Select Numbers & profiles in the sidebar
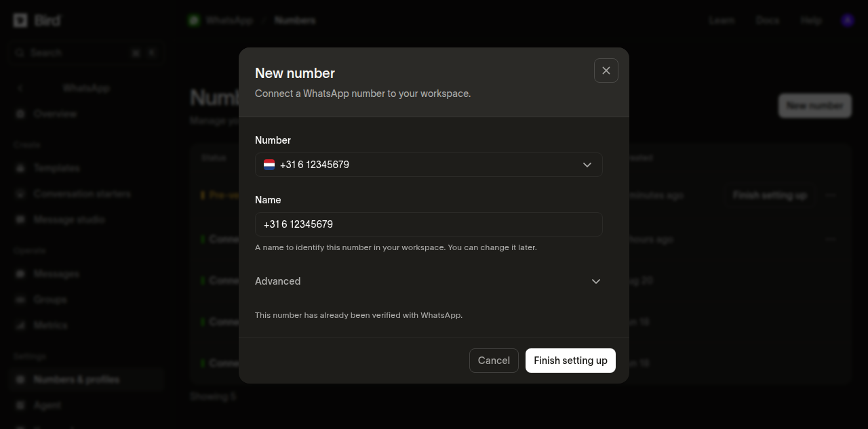Screen dimensions: 868x429 point(87,380)
